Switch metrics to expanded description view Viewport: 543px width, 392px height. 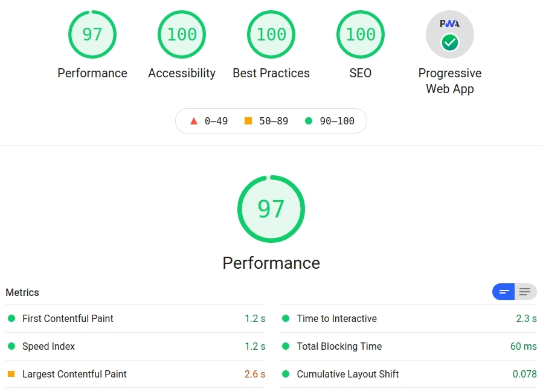click(525, 292)
